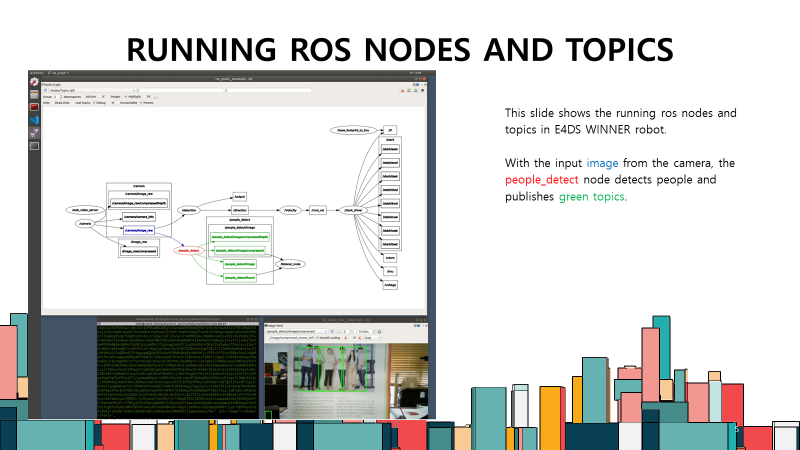Open the rqt launcher icon in dock
800x450 pixels.
[x=34, y=82]
